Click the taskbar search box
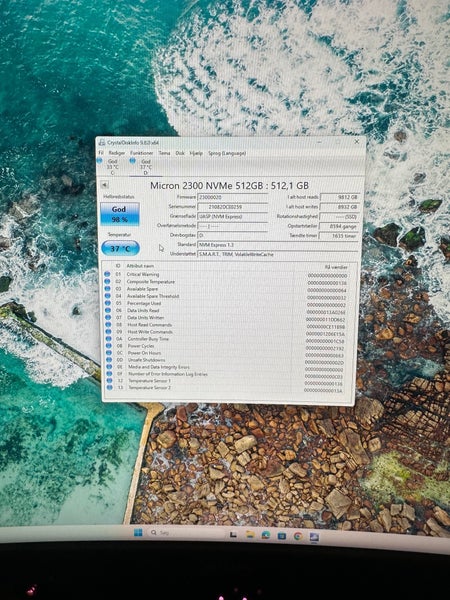Image resolution: width=450 pixels, height=600 pixels. (183, 533)
